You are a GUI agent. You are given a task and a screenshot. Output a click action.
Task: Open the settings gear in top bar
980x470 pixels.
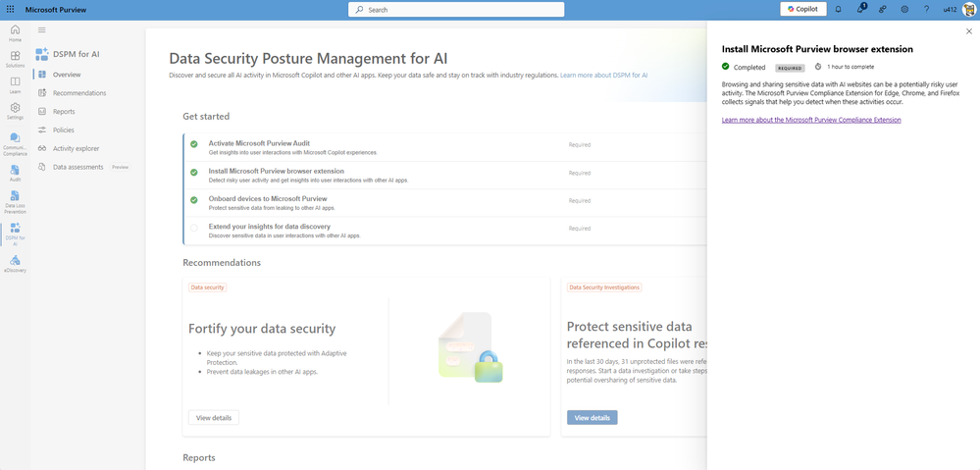point(904,10)
